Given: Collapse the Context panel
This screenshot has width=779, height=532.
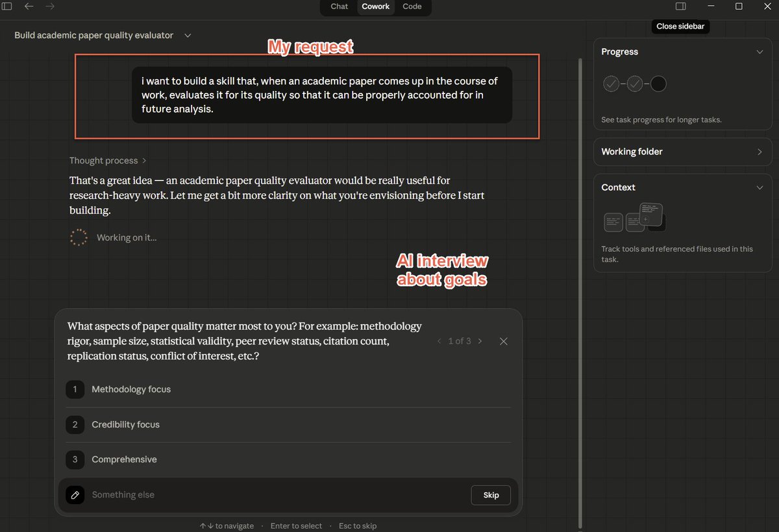Looking at the screenshot, I should coord(760,187).
